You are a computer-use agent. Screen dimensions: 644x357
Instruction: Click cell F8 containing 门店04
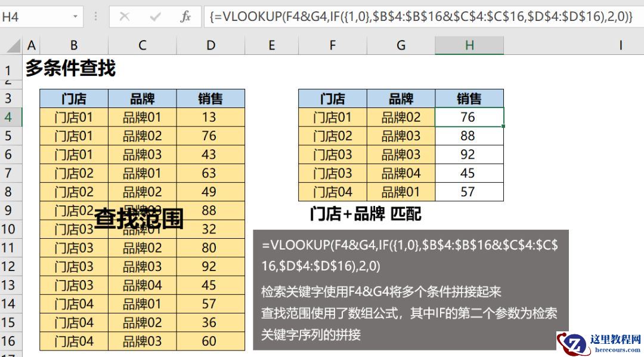[333, 192]
